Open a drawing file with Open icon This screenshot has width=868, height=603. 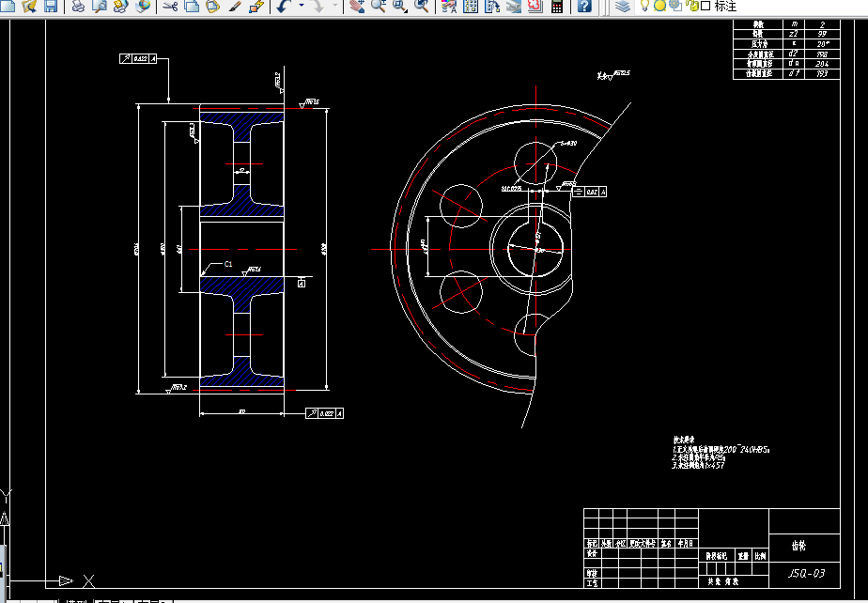tap(29, 6)
